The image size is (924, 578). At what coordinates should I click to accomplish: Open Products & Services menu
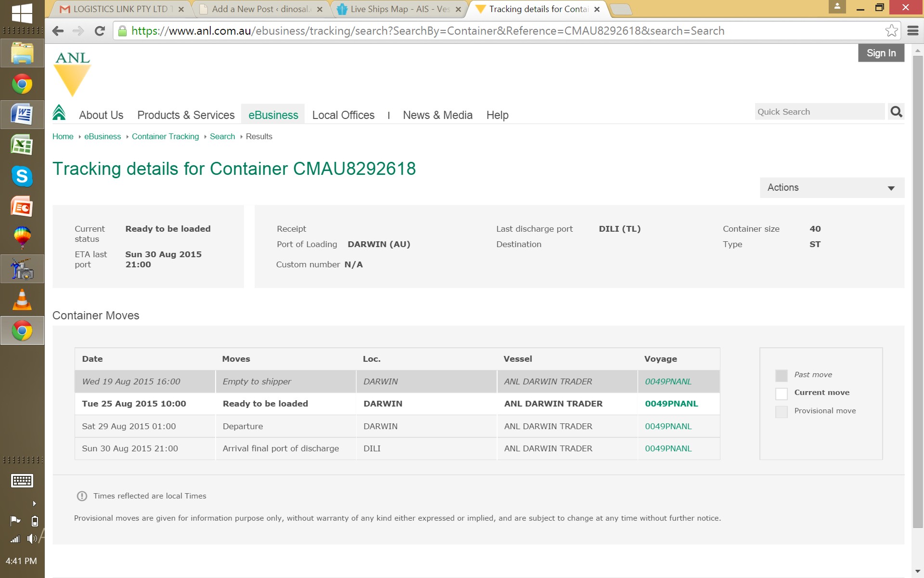pos(186,115)
